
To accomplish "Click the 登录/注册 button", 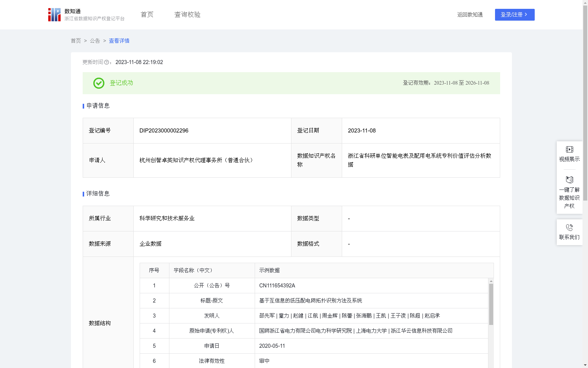I will [x=514, y=15].
